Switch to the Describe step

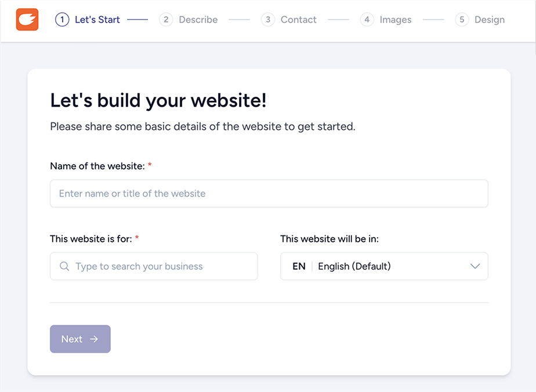pos(198,19)
